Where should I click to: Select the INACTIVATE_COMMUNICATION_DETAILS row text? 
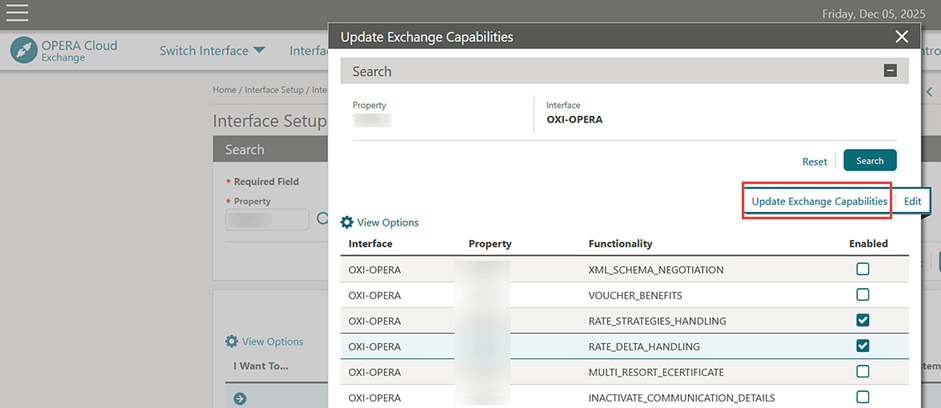(x=682, y=398)
